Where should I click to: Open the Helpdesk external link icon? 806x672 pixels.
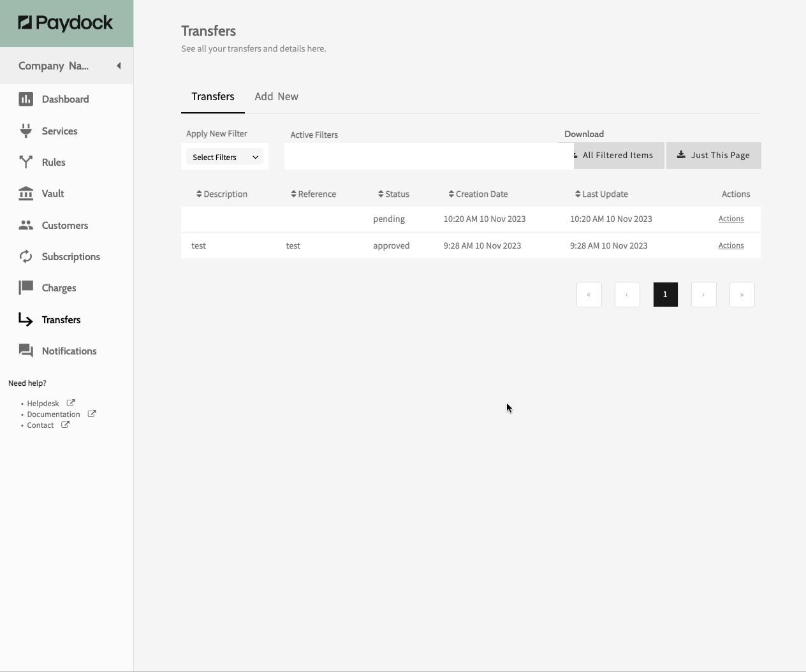click(71, 403)
